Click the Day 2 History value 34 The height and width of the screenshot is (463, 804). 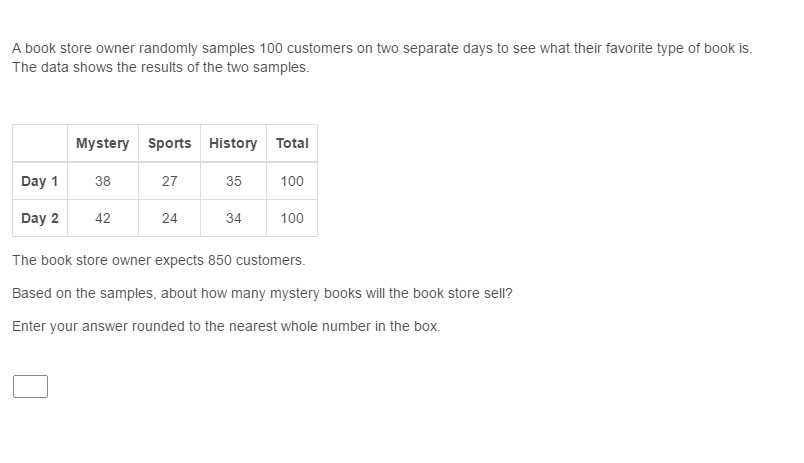pyautogui.click(x=233, y=218)
